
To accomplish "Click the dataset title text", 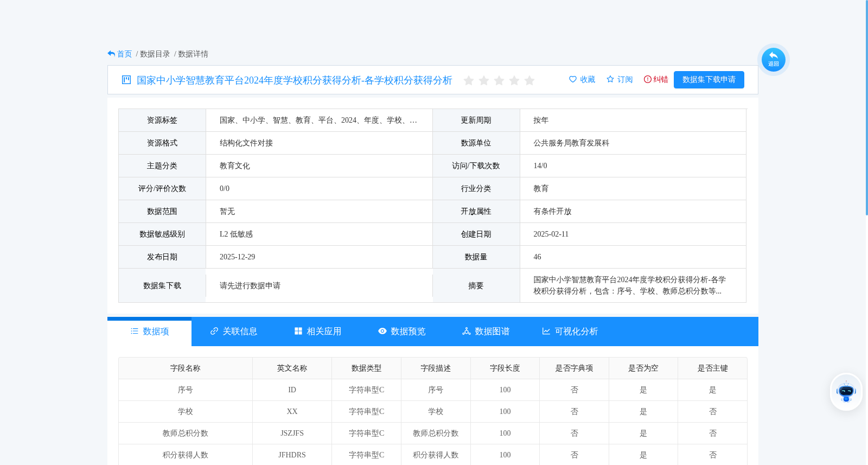I will pyautogui.click(x=295, y=80).
